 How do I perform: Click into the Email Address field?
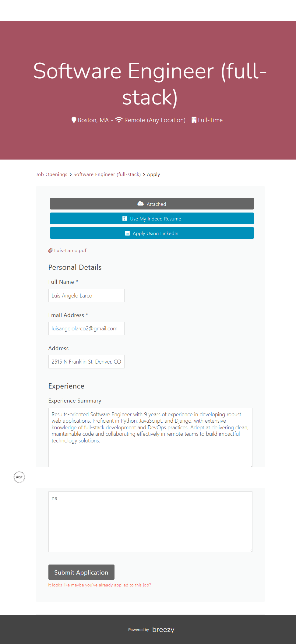point(86,329)
